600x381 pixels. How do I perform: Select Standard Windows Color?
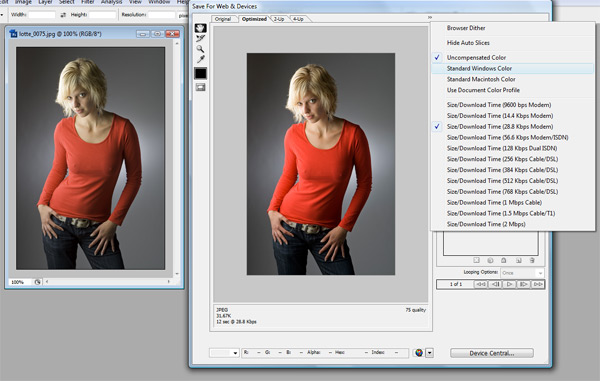tap(513, 68)
